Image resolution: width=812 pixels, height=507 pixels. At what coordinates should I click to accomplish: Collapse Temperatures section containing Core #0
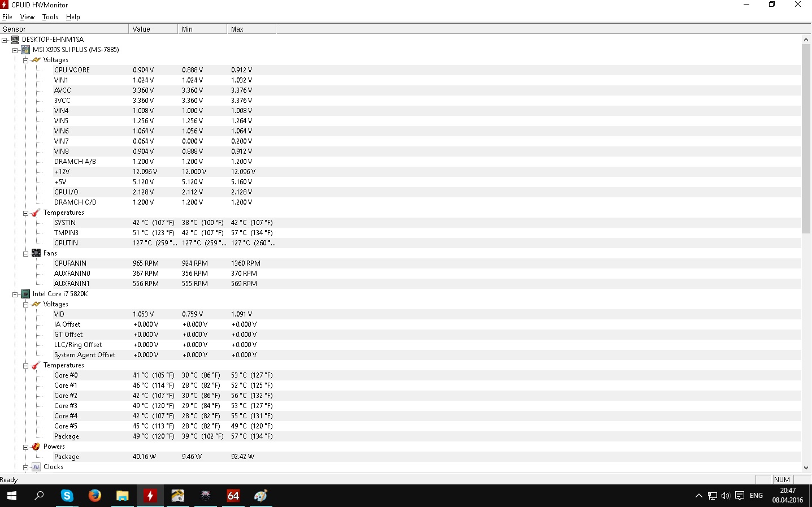[x=25, y=366]
